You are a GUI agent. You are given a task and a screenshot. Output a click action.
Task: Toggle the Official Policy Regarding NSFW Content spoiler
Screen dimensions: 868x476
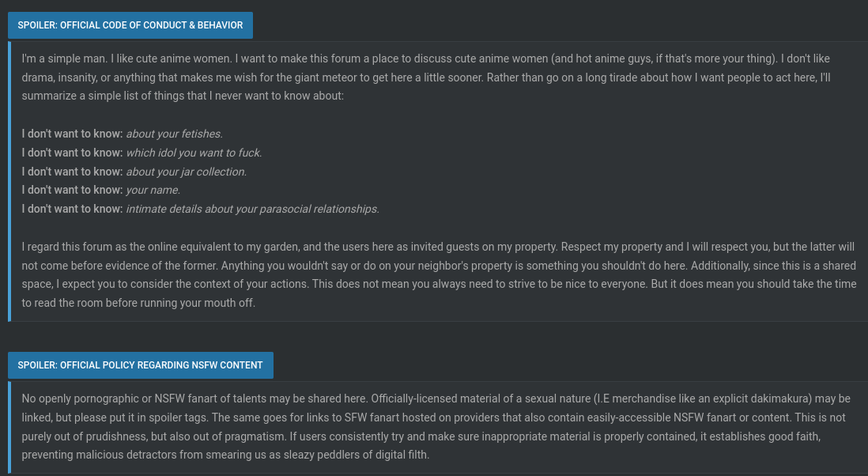pos(141,365)
